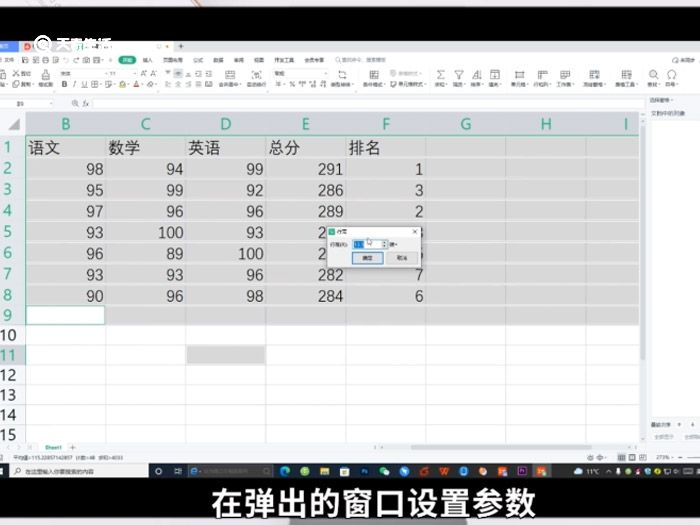
Task: Click cell E2 showing 291
Action: pos(306,169)
